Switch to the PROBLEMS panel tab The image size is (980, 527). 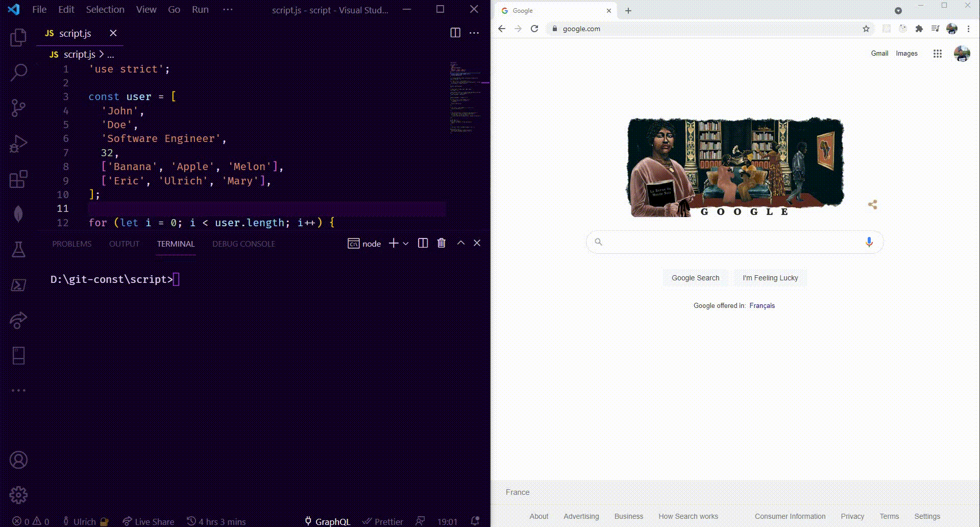pos(72,244)
